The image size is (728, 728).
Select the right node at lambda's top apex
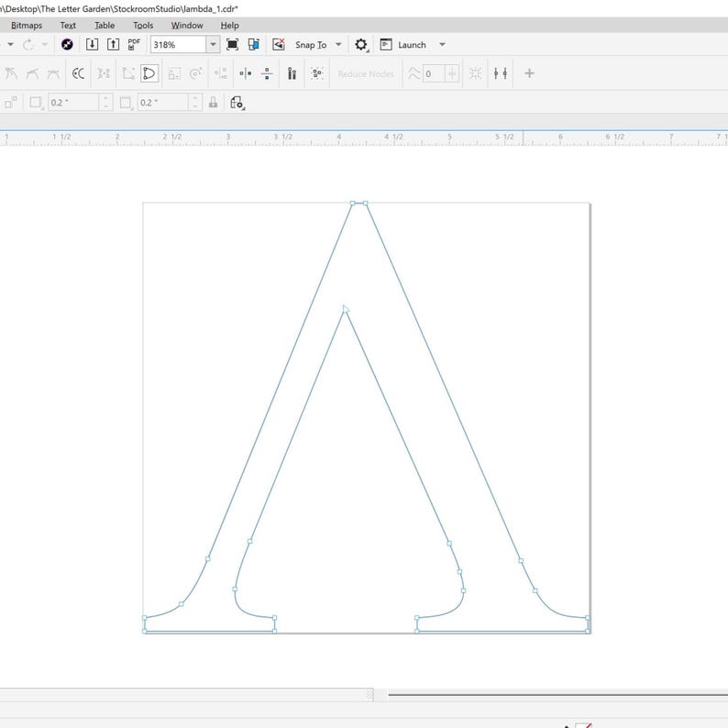pyautogui.click(x=366, y=204)
